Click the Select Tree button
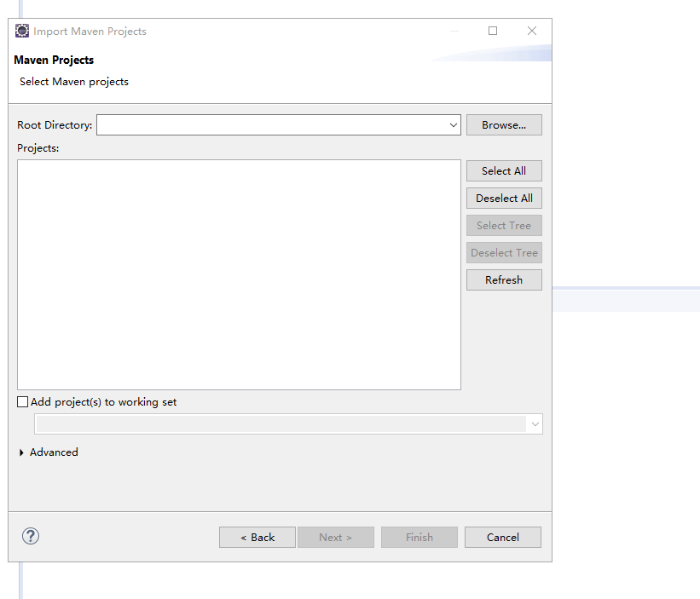The height and width of the screenshot is (599, 700). (x=504, y=225)
